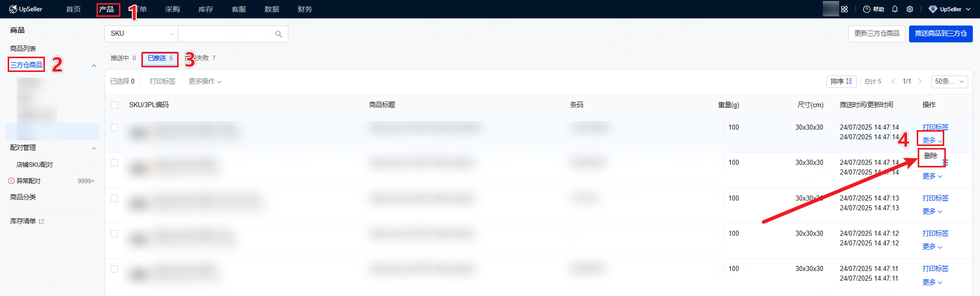Open the 帮助 help icon
Screen dimensions: 980x296
click(873, 9)
